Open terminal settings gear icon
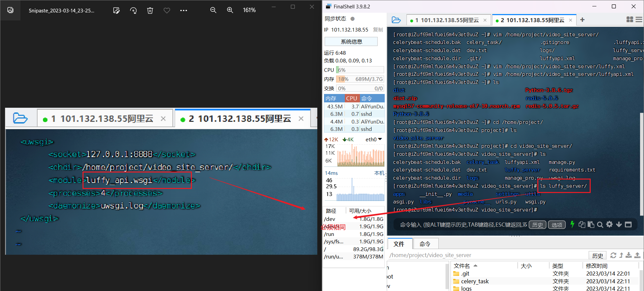The width and height of the screenshot is (644, 291). pyautogui.click(x=609, y=224)
